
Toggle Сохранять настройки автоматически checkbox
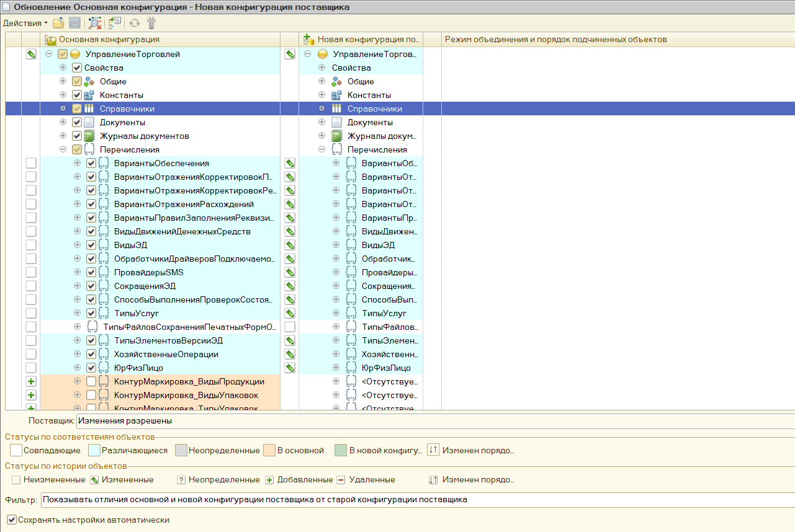click(11, 520)
